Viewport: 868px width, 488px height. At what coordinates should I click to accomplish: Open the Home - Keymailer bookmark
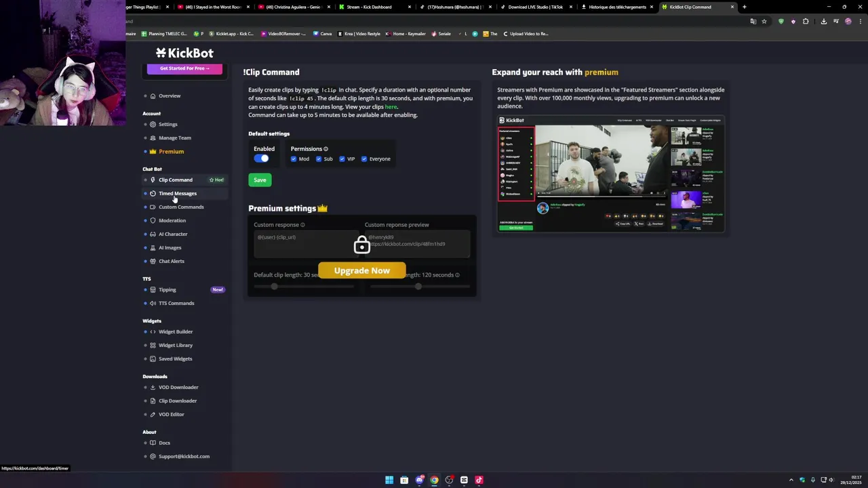(x=406, y=33)
